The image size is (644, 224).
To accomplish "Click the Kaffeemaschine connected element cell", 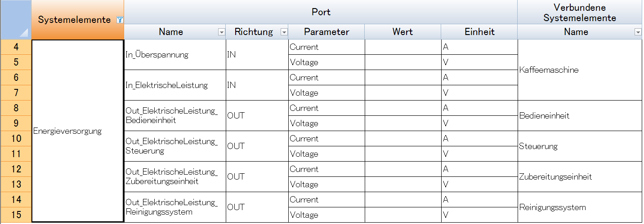I will [x=580, y=70].
